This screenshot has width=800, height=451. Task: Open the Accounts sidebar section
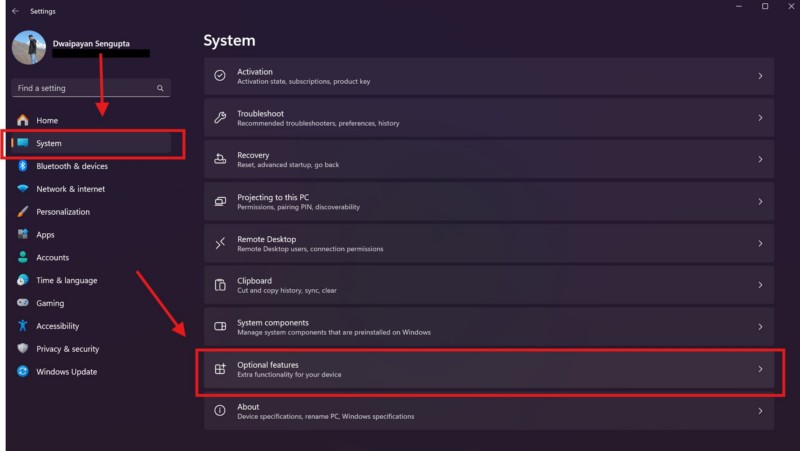[x=52, y=258]
